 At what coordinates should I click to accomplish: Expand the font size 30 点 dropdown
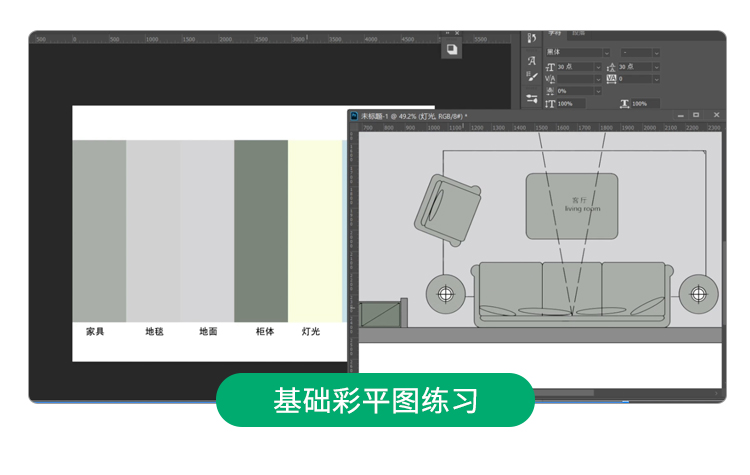[x=598, y=67]
